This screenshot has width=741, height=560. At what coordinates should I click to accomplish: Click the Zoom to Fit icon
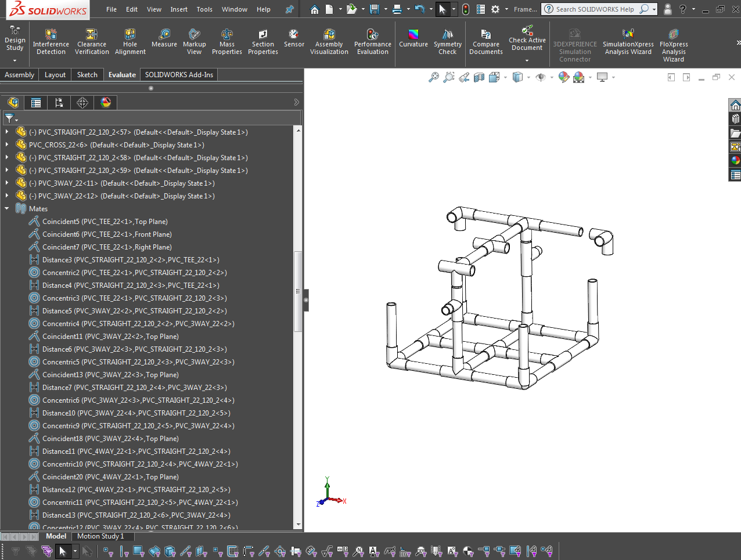pos(434,77)
